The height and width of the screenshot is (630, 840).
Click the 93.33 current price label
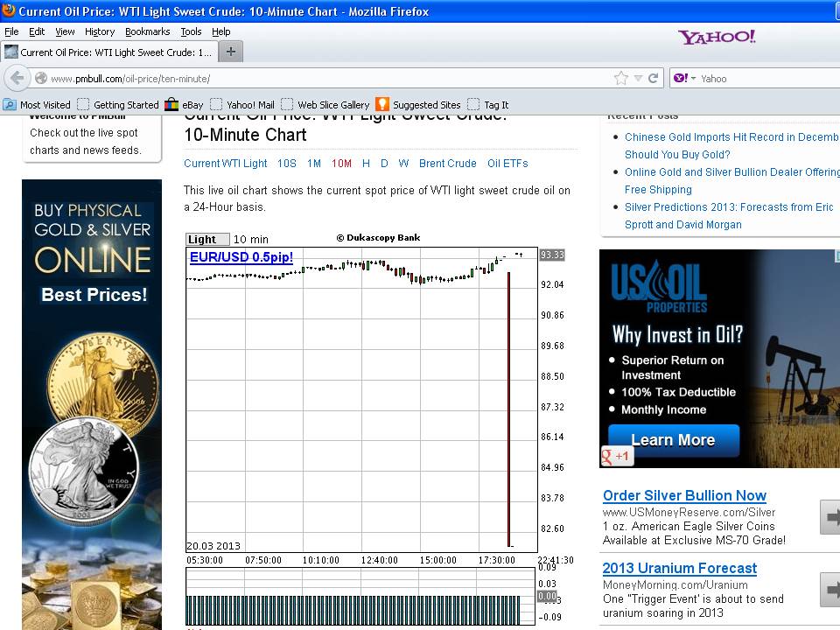pos(552,255)
